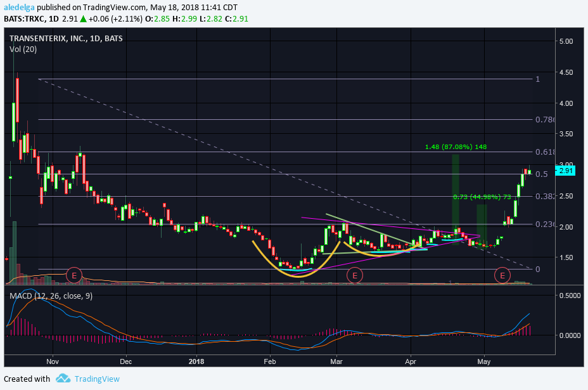
Task: Select the MACD (12, 26, close, 9) label
Action: pyautogui.click(x=51, y=296)
